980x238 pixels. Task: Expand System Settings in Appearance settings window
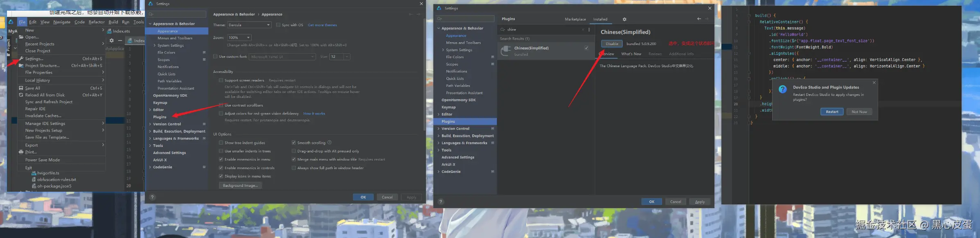155,45
